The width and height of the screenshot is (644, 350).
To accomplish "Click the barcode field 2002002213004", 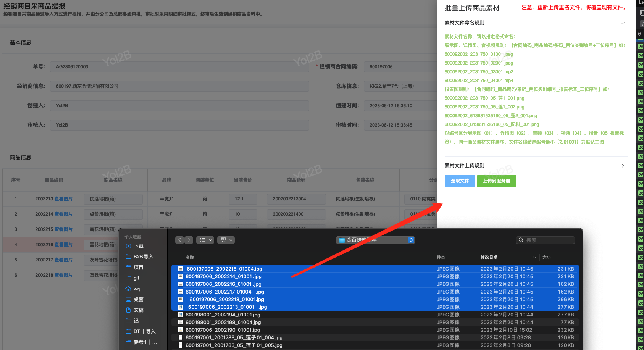I will pyautogui.click(x=297, y=199).
